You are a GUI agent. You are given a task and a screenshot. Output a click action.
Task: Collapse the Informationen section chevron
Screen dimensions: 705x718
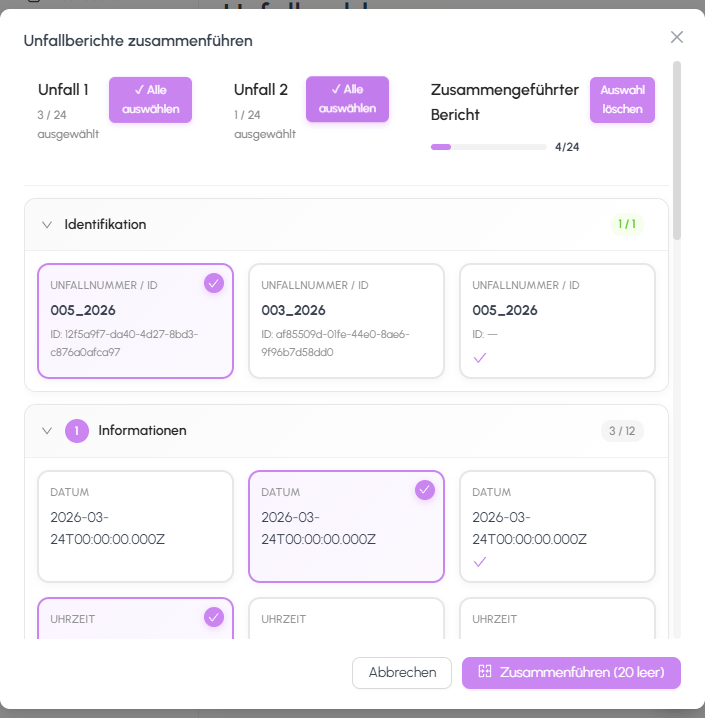(x=46, y=431)
